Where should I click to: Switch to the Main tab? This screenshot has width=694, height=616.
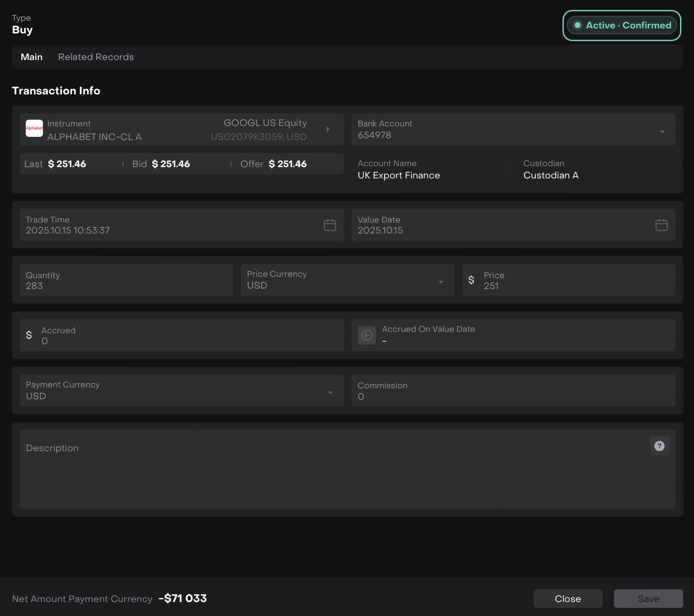(32, 57)
